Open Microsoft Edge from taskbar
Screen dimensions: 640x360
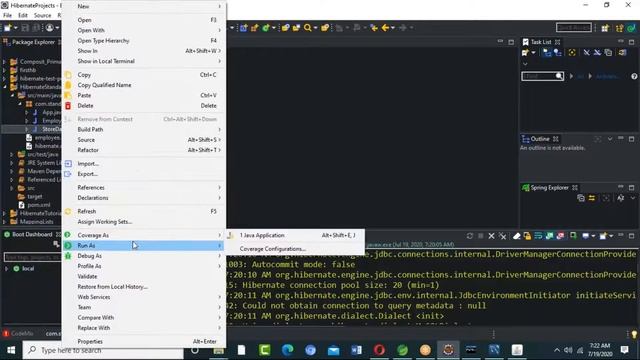287,350
